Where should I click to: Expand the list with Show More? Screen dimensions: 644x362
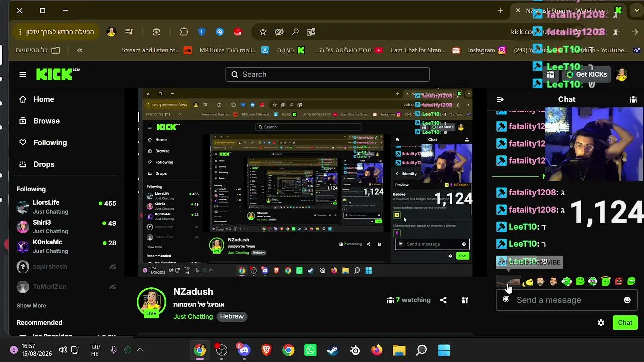[31, 305]
